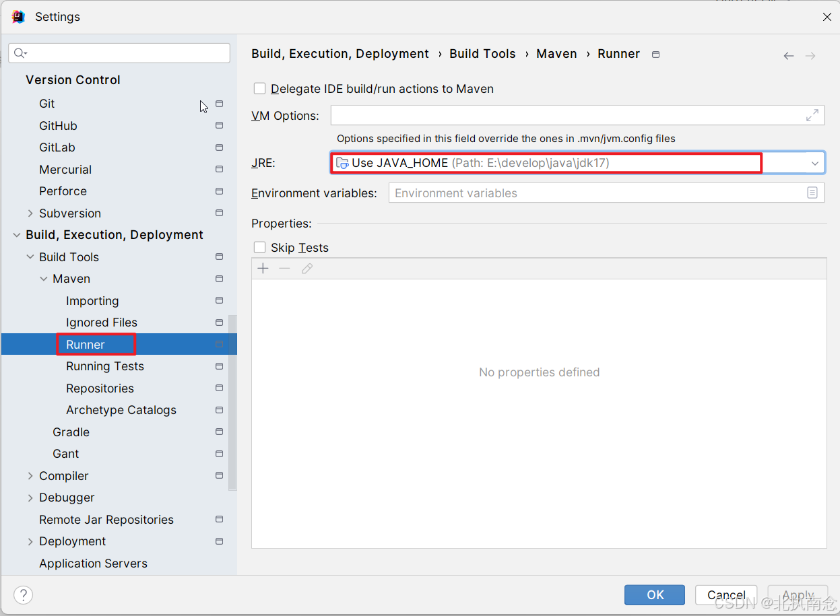Image resolution: width=840 pixels, height=616 pixels.
Task: Click the project-level icon next to GitHub
Action: coord(219,126)
